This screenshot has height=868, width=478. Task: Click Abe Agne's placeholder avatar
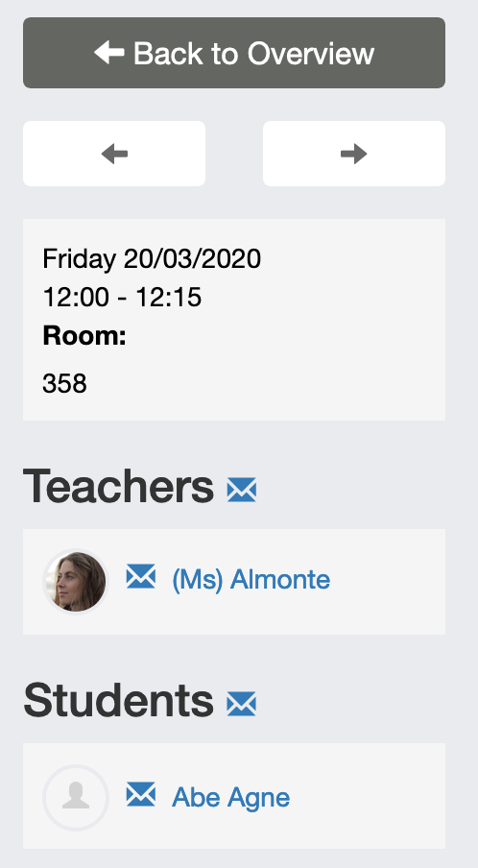76,798
